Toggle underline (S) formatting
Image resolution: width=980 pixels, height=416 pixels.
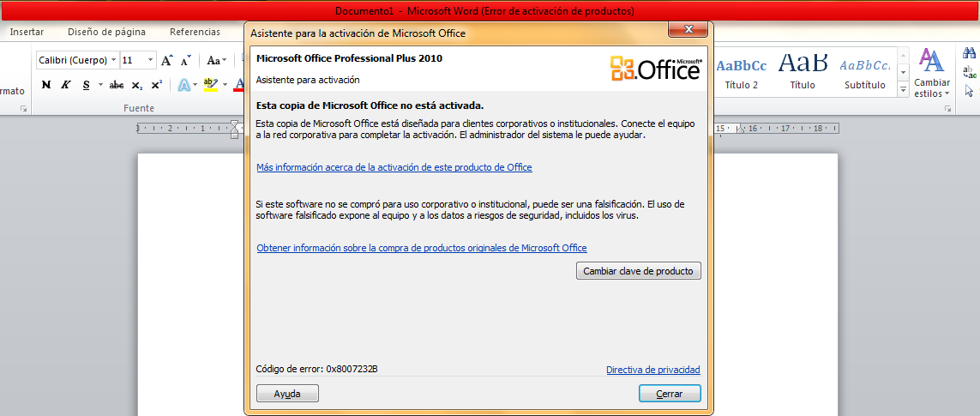[x=86, y=84]
